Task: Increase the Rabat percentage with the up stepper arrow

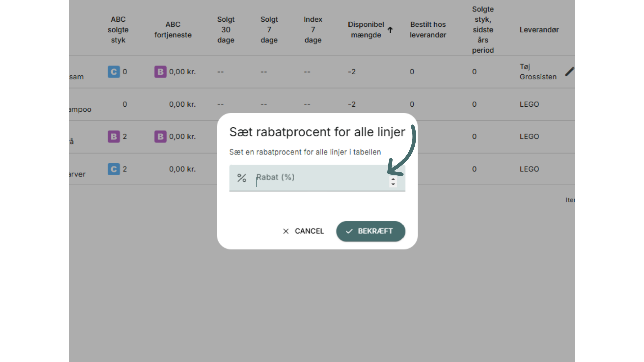Action: point(393,180)
